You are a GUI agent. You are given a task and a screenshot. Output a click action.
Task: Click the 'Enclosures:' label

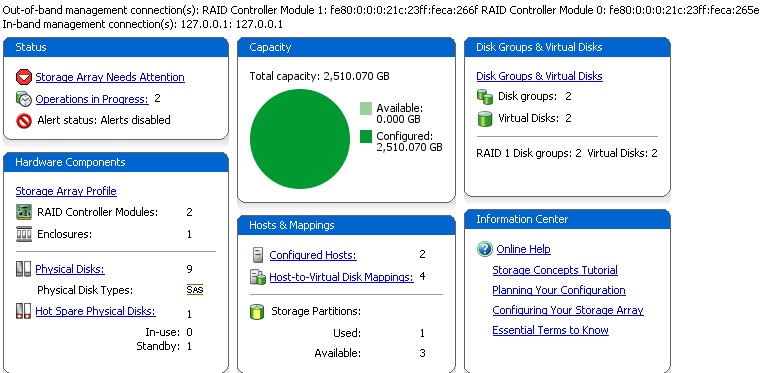64,234
